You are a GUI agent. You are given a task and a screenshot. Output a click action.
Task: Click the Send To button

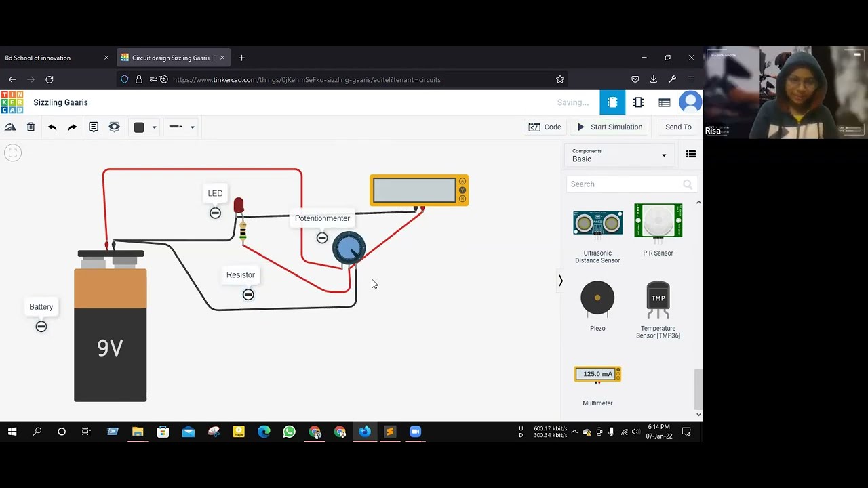(678, 127)
